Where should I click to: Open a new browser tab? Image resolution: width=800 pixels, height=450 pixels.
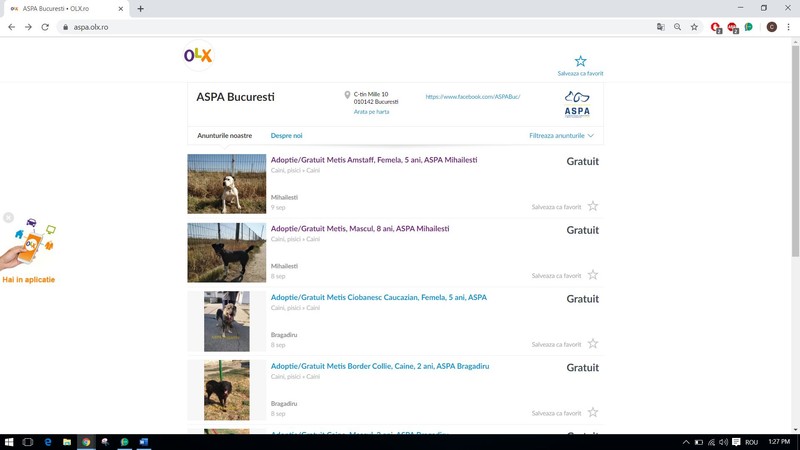(x=140, y=9)
